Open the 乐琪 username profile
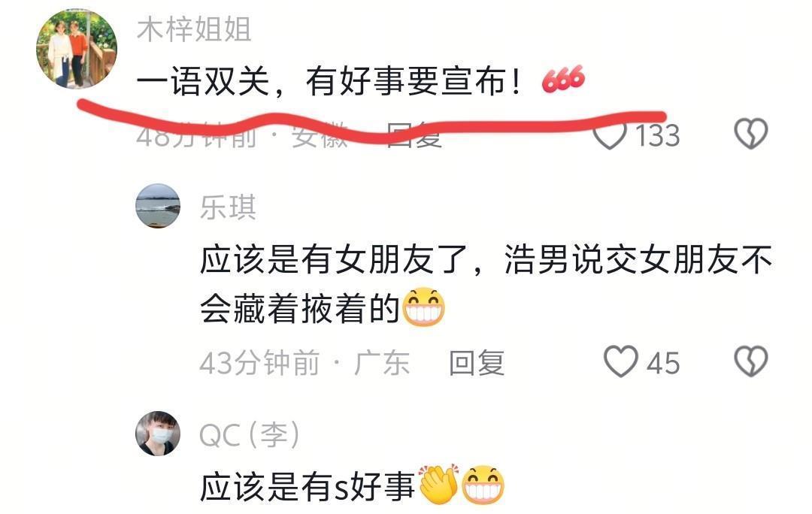Screen dimensions: 812x514 click(229, 207)
